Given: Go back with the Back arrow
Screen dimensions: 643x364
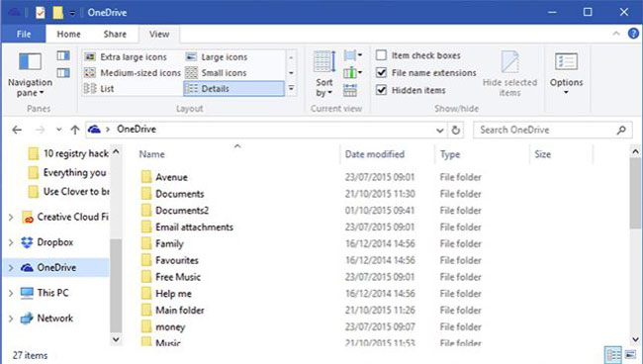Looking at the screenshot, I should (x=17, y=130).
